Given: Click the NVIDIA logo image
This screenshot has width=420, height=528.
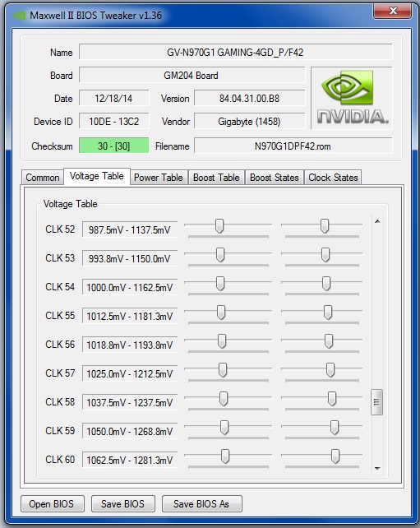Looking at the screenshot, I should (x=351, y=98).
